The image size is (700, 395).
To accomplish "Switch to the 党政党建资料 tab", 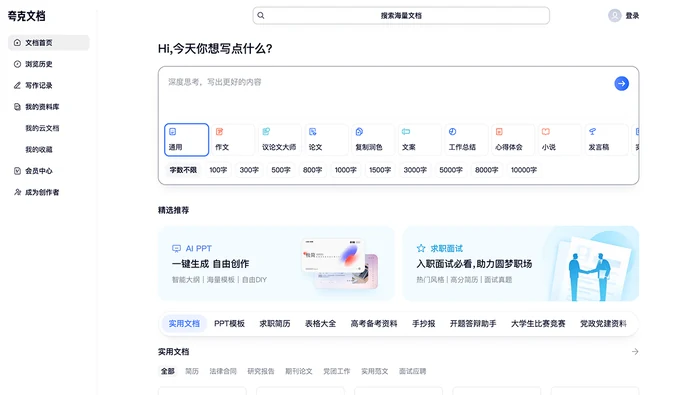I will tap(603, 324).
